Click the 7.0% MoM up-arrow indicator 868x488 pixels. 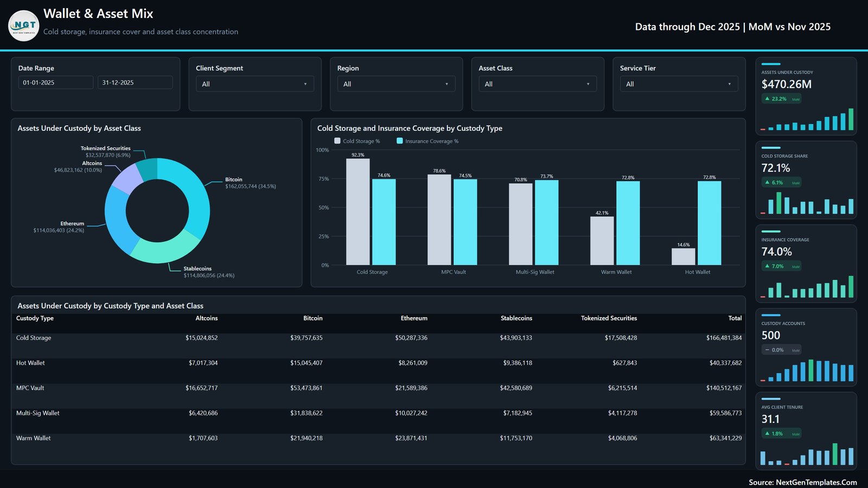pos(781,266)
